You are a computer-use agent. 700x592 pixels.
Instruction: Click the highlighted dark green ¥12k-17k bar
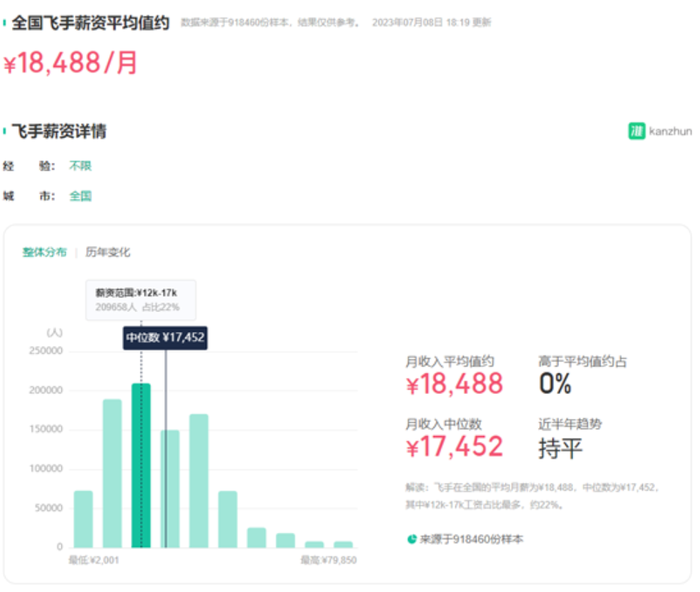141,465
